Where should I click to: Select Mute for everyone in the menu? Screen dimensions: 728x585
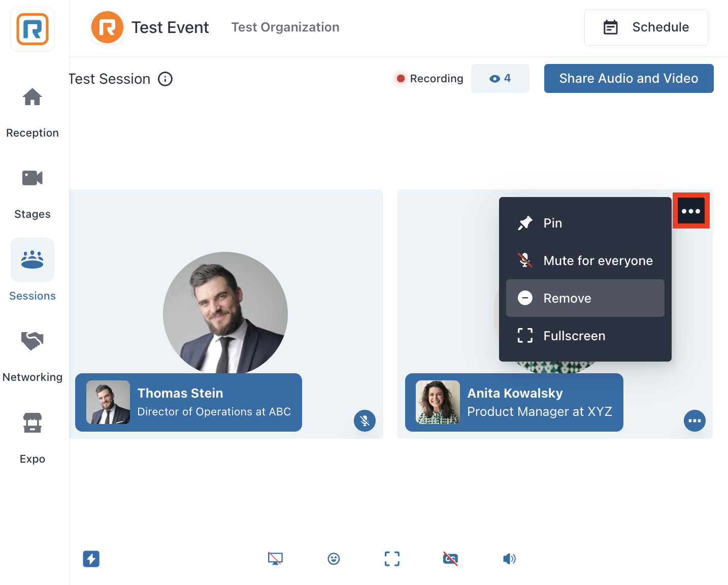pyautogui.click(x=585, y=261)
